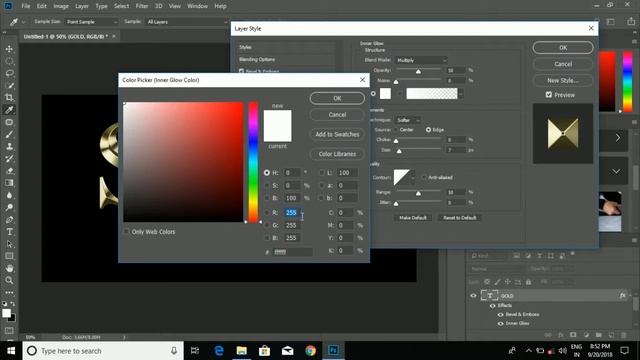Viewport: 640px width, 360px height.
Task: Click New Style button in Layer Style
Action: pyautogui.click(x=563, y=80)
